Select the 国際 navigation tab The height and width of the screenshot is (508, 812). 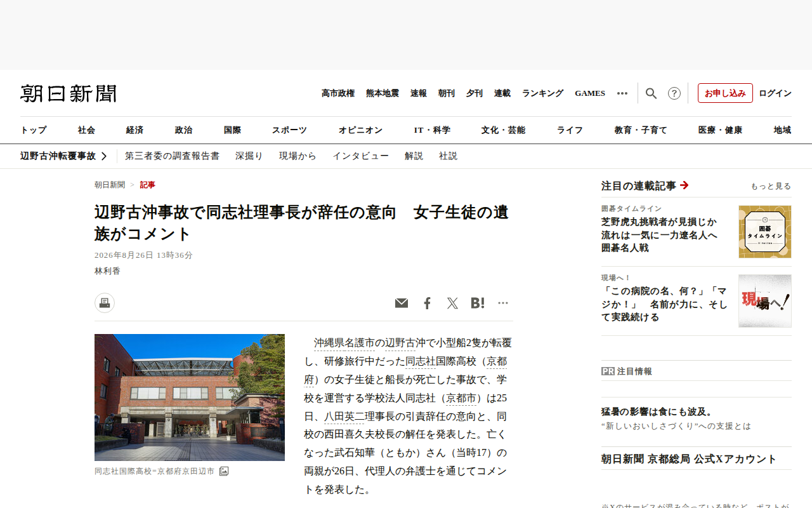point(232,130)
